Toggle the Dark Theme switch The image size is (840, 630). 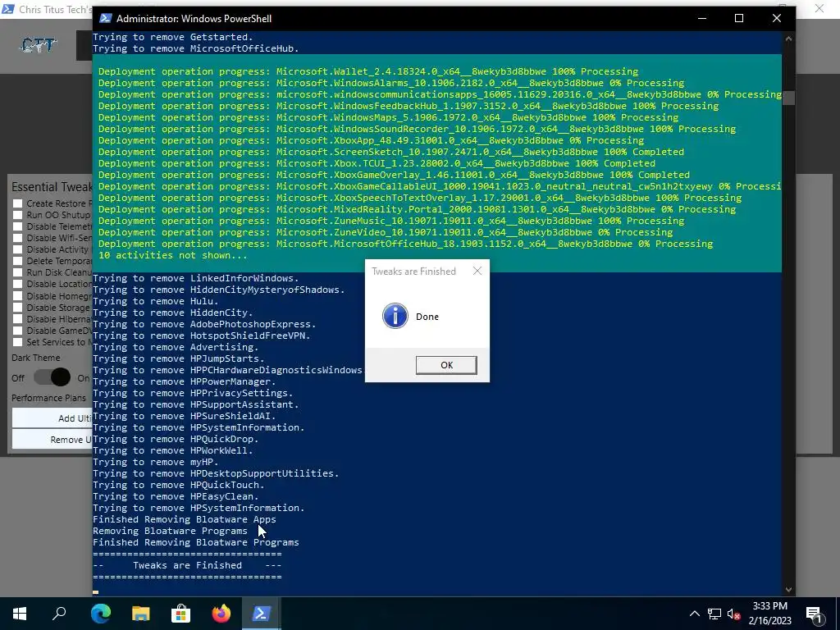pos(52,377)
